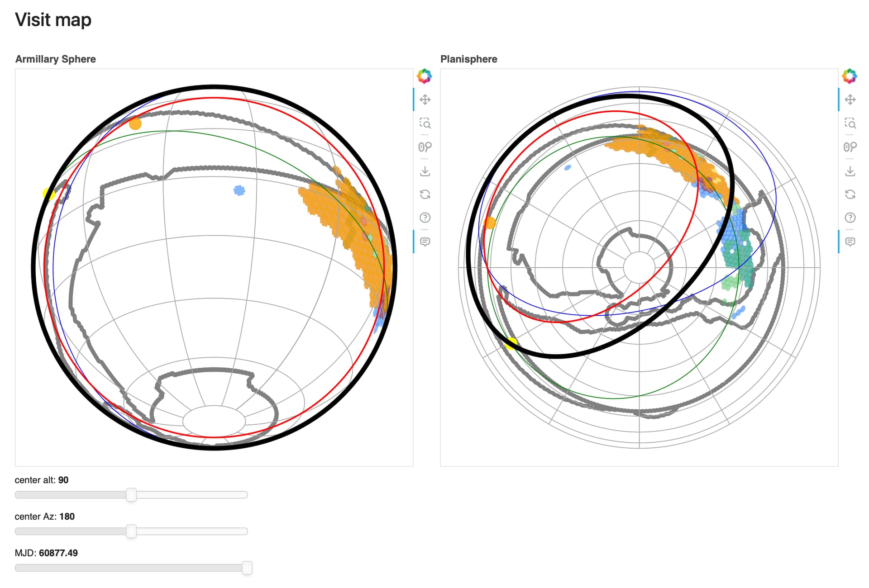
Task: Click Save icon on Armillary Sphere toolbar
Action: tap(425, 171)
